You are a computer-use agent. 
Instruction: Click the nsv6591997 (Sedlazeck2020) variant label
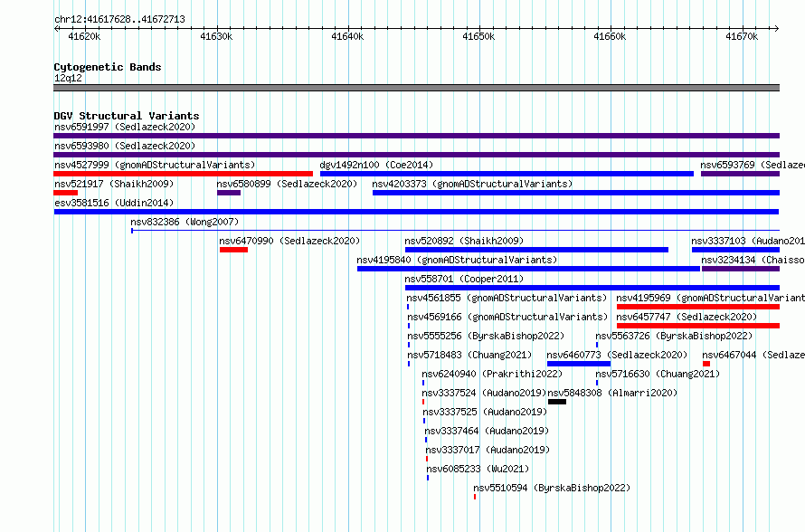125,127
